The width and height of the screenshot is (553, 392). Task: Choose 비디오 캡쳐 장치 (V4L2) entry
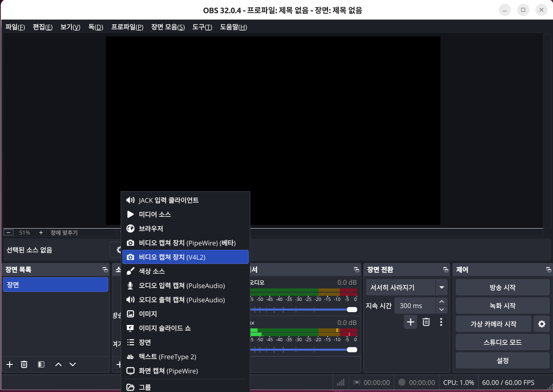(x=185, y=257)
